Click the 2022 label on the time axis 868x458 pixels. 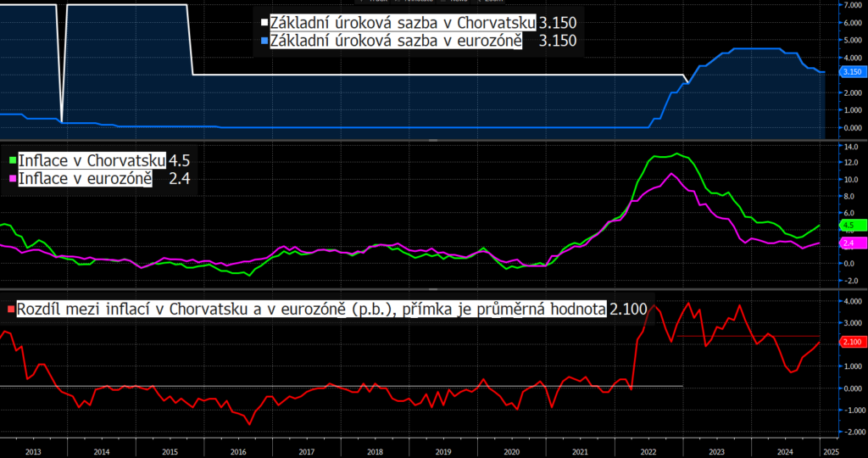(x=648, y=451)
